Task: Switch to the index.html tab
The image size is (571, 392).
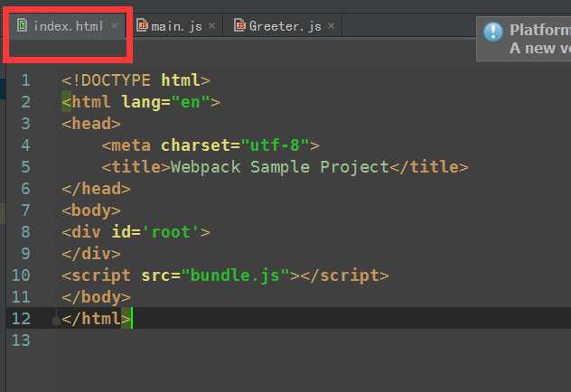Action: click(x=68, y=26)
